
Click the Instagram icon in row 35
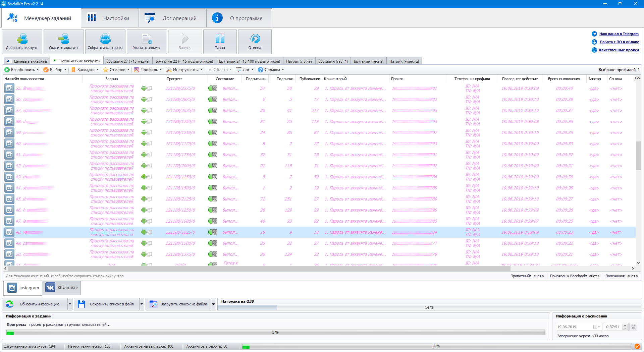click(x=9, y=89)
